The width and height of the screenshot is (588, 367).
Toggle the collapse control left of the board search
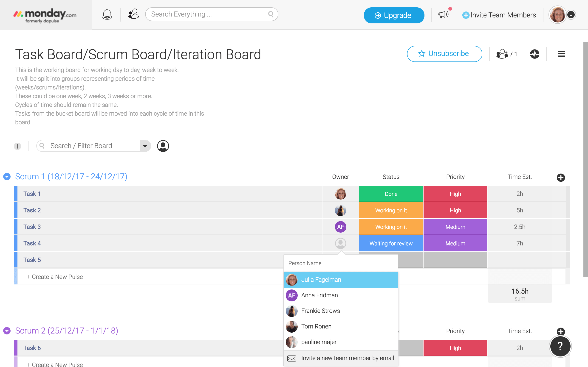tap(17, 146)
